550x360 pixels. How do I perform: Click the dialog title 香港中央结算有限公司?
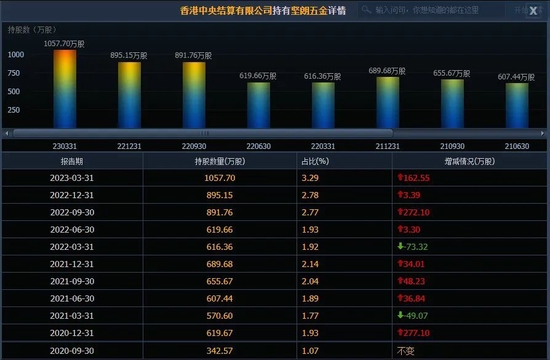click(x=226, y=11)
